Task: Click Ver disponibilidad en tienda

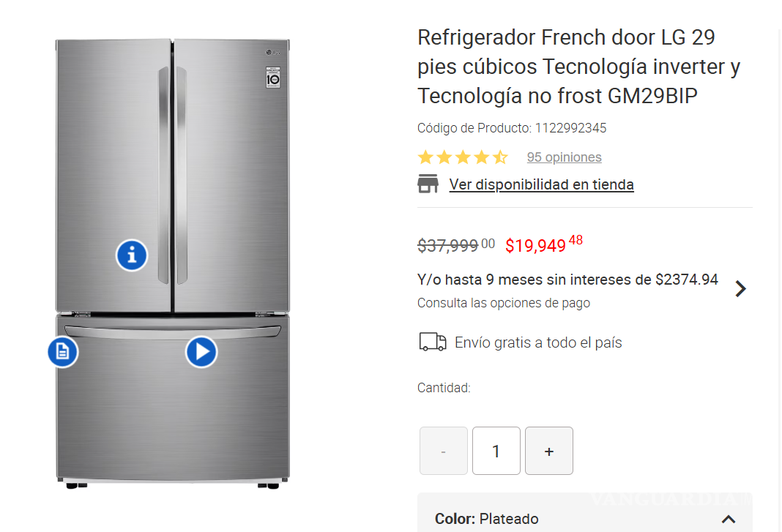Action: [541, 184]
